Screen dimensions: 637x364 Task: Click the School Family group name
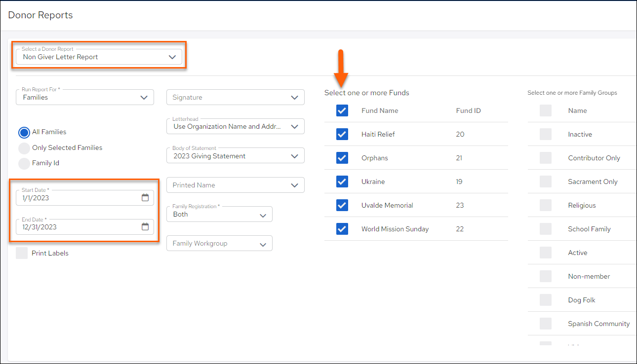589,229
